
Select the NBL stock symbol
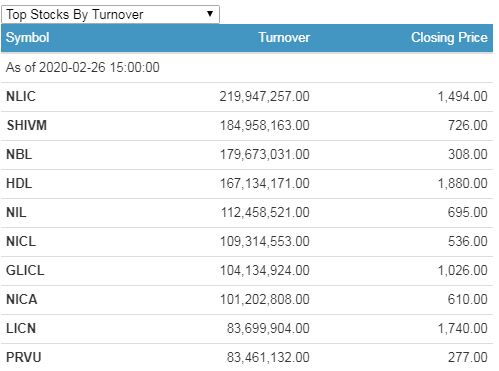click(x=19, y=154)
